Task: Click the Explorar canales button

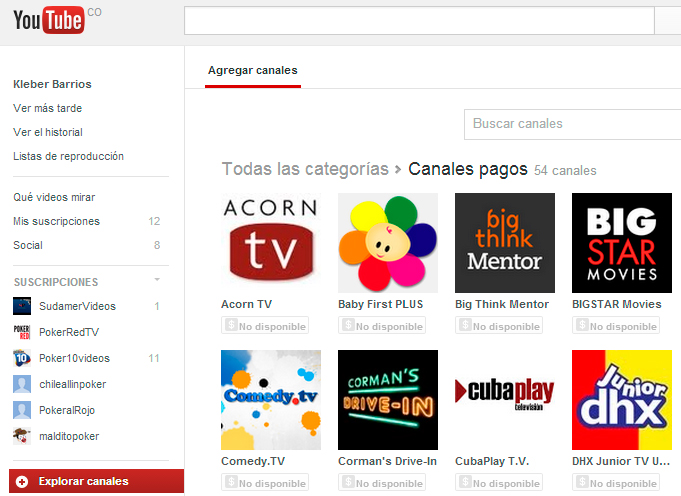Action: [x=96, y=481]
